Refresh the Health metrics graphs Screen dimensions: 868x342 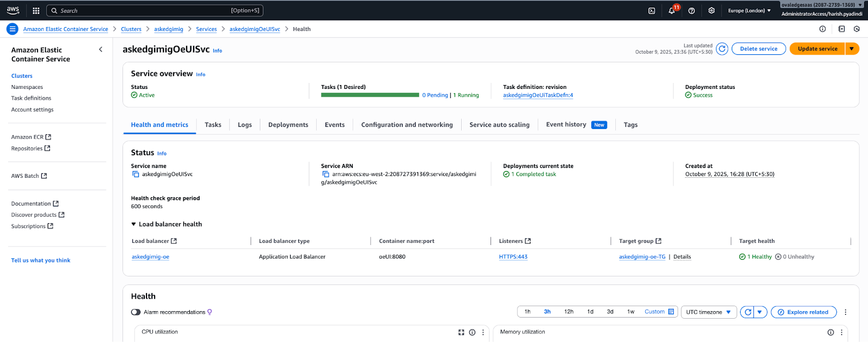click(748, 312)
